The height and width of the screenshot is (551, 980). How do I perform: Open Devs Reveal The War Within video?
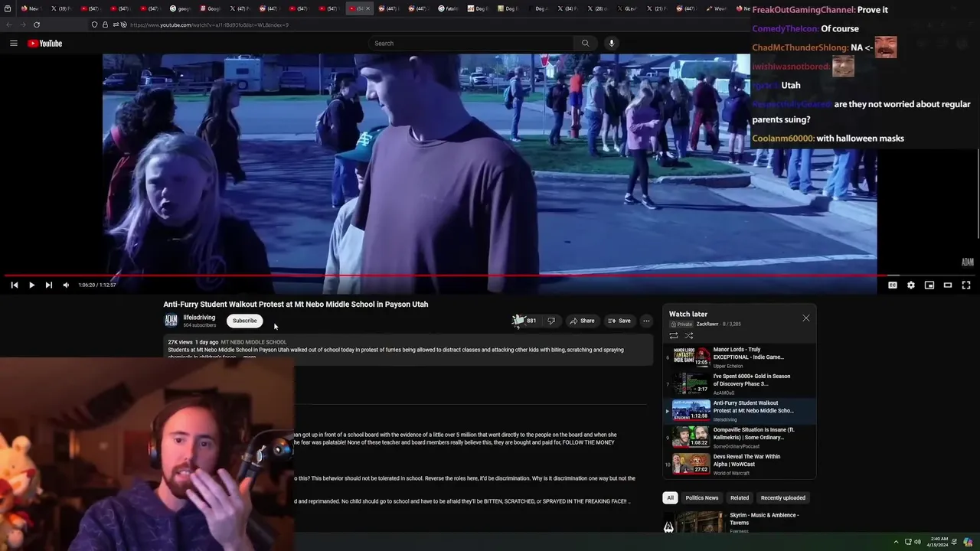[739, 465]
